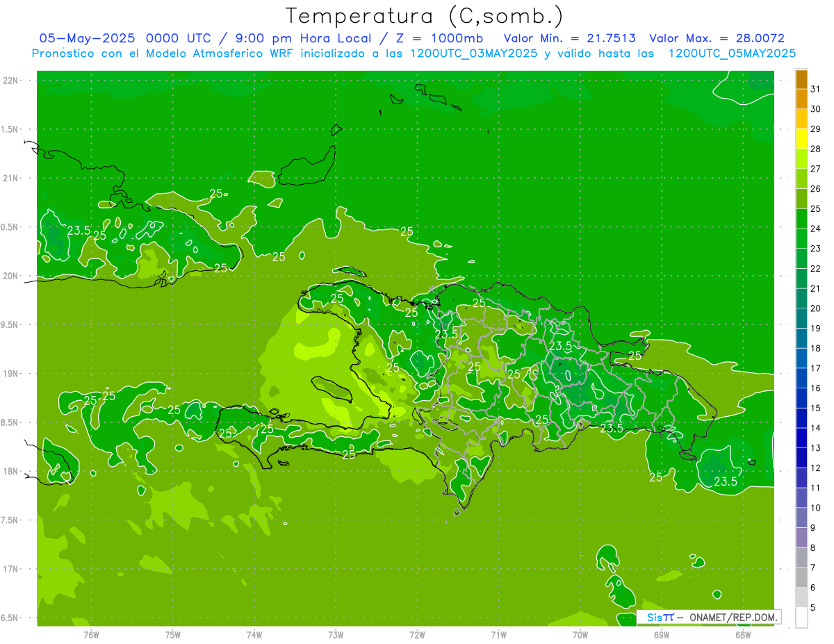Click the '1200UTC_05MAY2025' valid-until time
Viewport: 834px width, 644px height.
click(x=732, y=53)
